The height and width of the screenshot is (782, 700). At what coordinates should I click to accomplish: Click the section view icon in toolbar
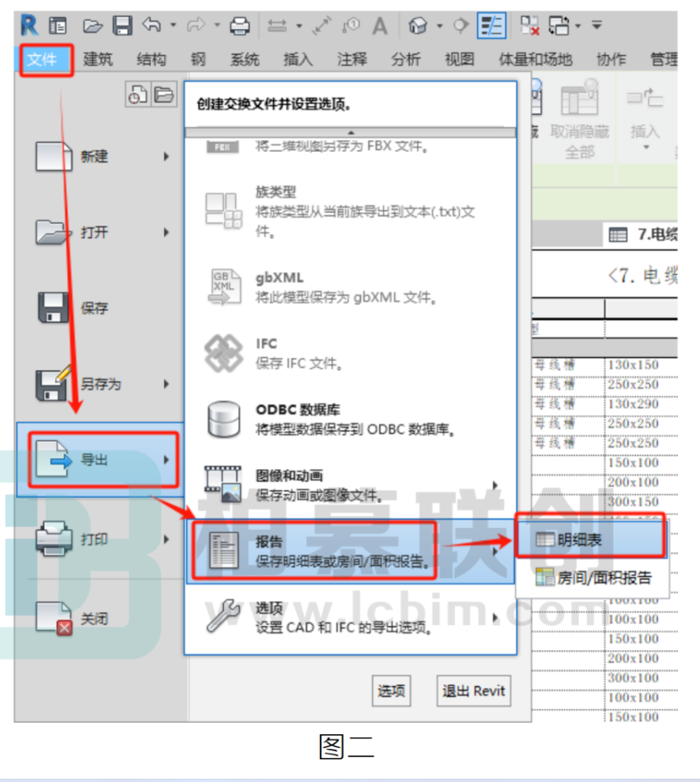[461, 25]
